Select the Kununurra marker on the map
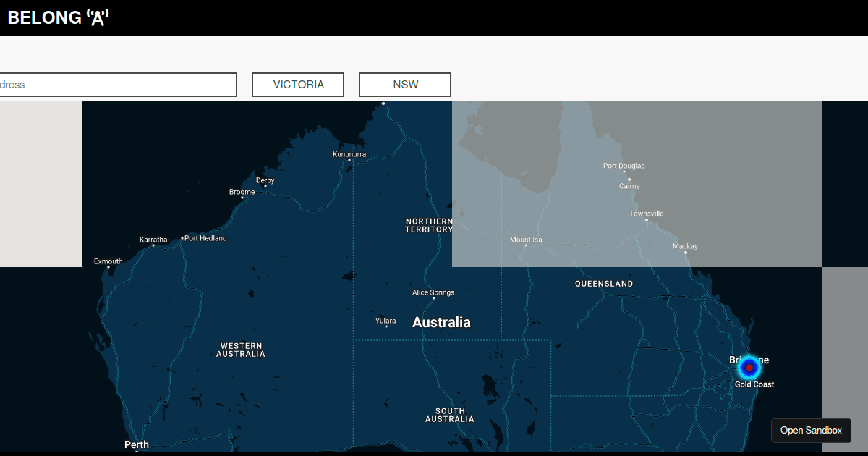The image size is (868, 456). click(349, 159)
